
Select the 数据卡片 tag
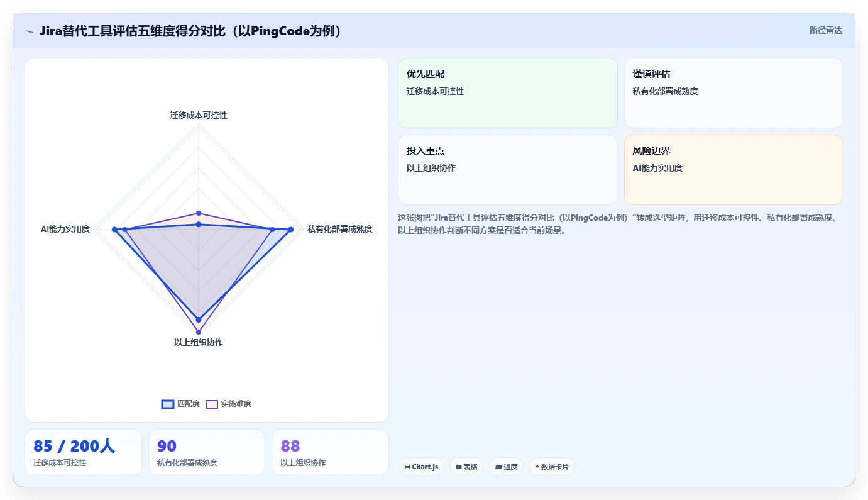[x=552, y=467]
